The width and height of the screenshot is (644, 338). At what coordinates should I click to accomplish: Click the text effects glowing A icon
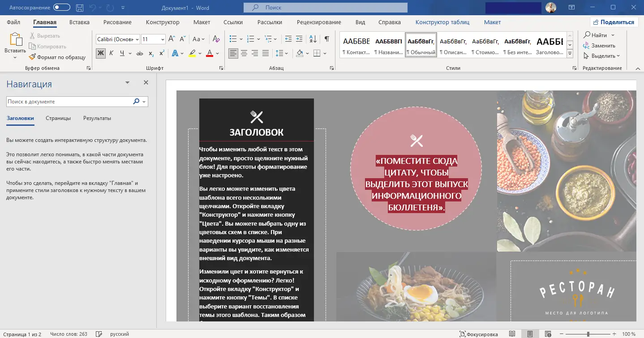point(175,53)
